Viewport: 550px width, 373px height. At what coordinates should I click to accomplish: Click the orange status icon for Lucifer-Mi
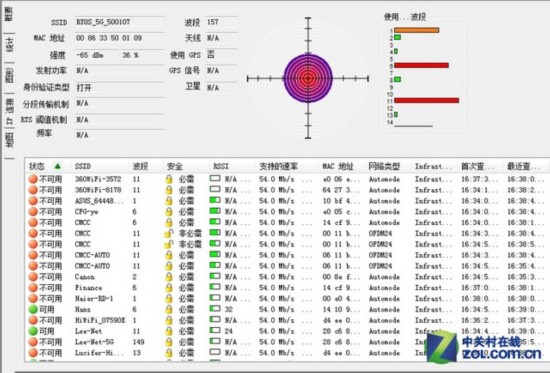[33, 353]
